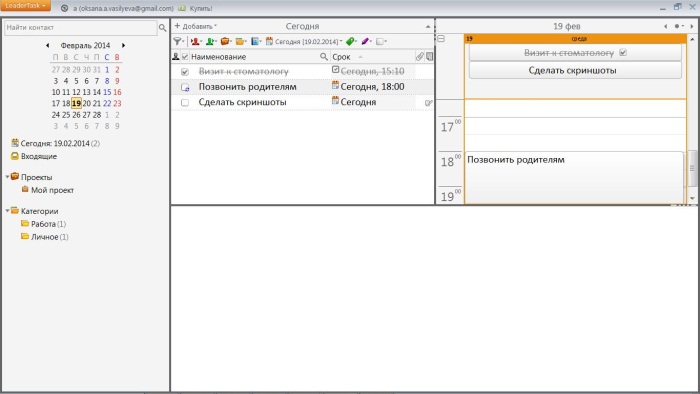
Task: Select the Работа category
Action: point(43,224)
